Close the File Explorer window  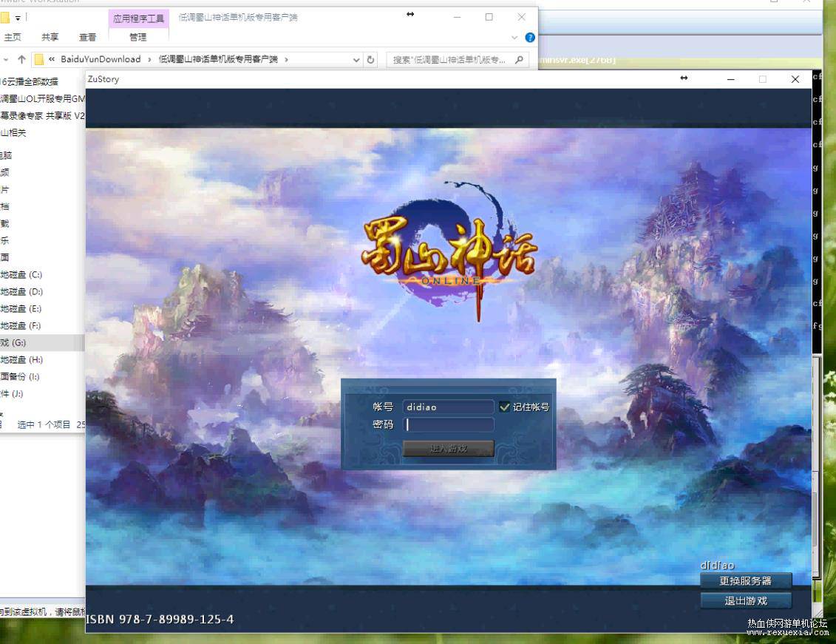[521, 17]
